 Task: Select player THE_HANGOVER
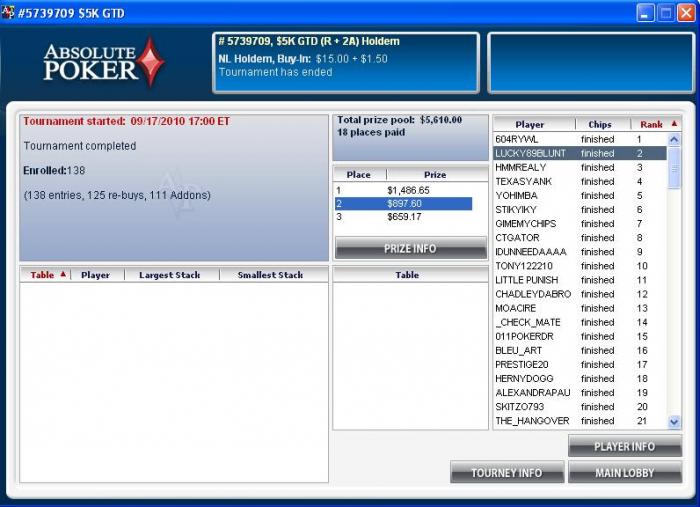coord(580,421)
